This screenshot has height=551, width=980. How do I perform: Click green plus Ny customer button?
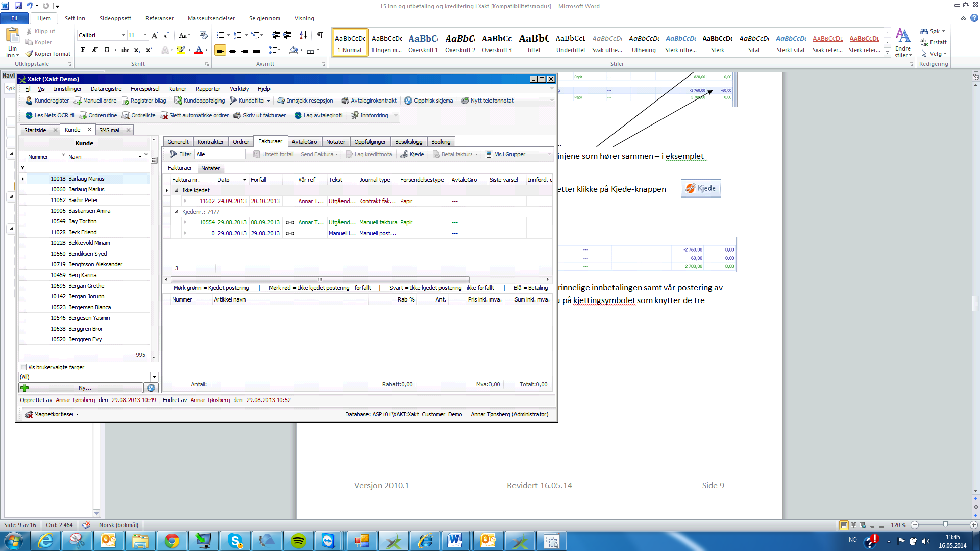81,388
